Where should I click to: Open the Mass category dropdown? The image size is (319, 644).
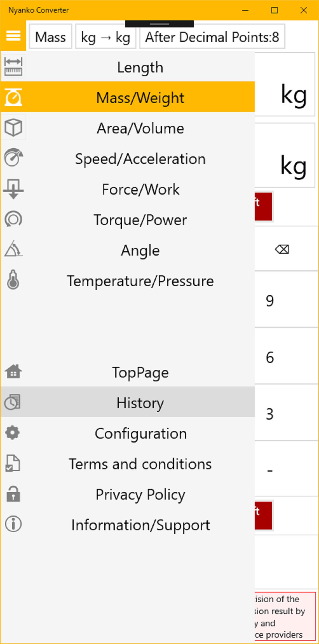[x=50, y=37]
